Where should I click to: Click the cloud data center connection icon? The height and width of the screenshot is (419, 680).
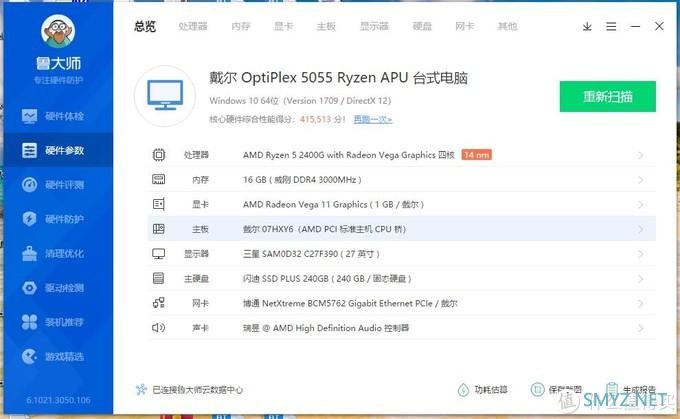[x=141, y=390]
